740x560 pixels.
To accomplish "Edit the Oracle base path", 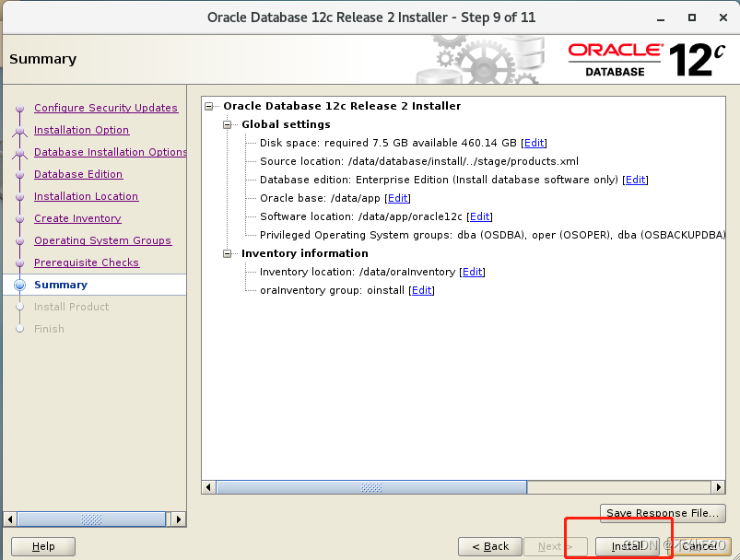I will pyautogui.click(x=397, y=198).
